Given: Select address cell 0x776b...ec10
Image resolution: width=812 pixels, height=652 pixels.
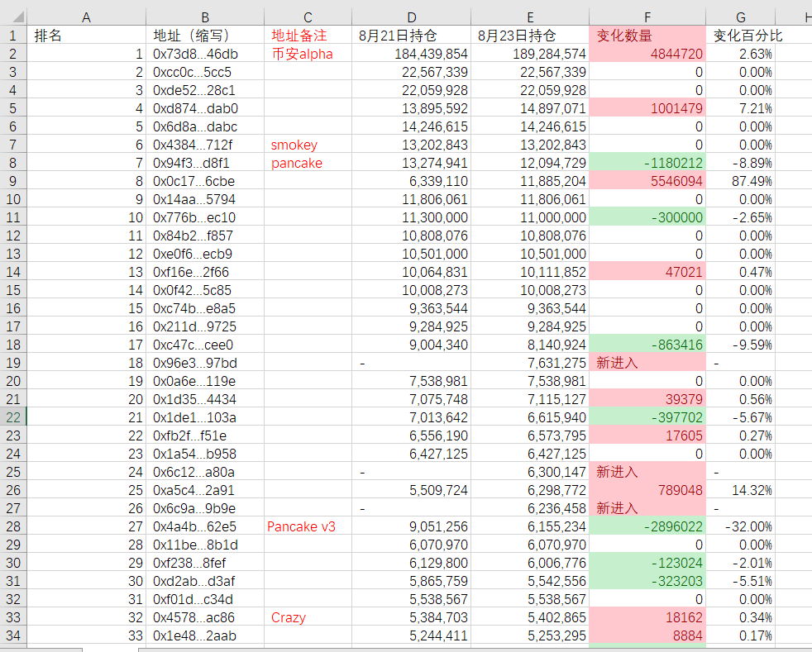Looking at the screenshot, I should (x=205, y=217).
